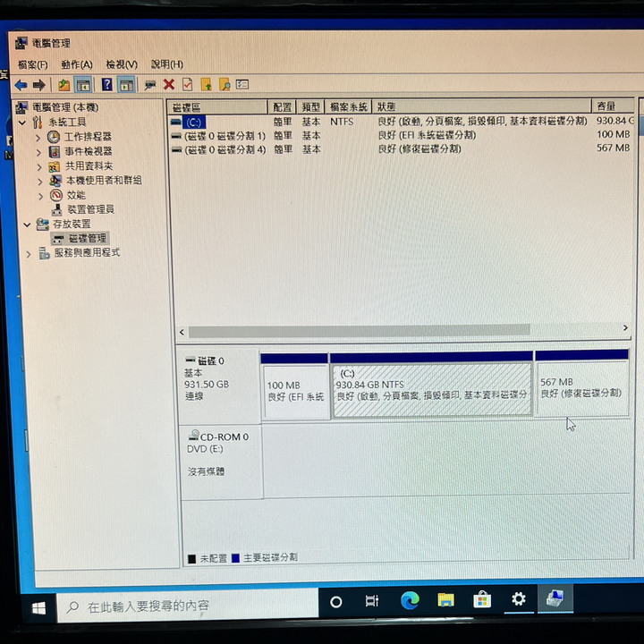Click the Up one level folder icon

(64, 85)
